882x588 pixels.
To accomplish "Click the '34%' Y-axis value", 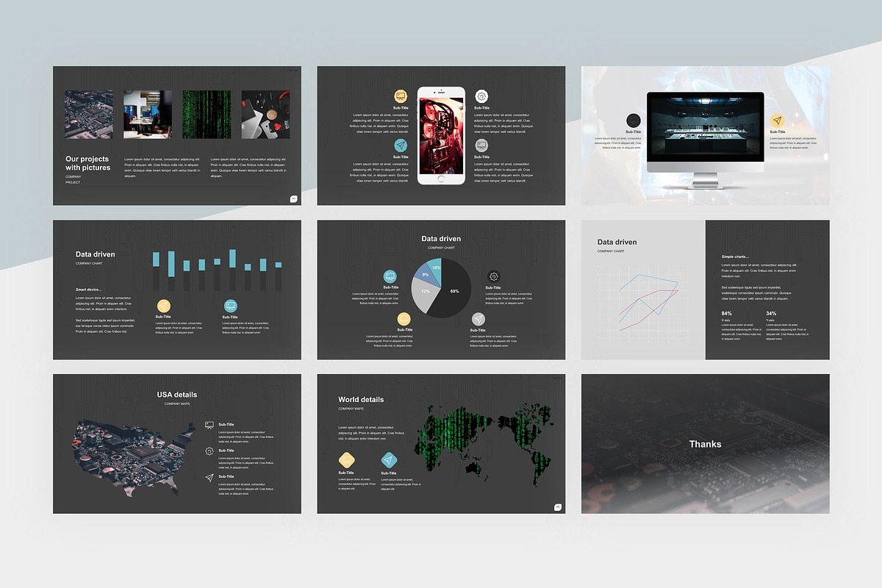I will (x=771, y=314).
